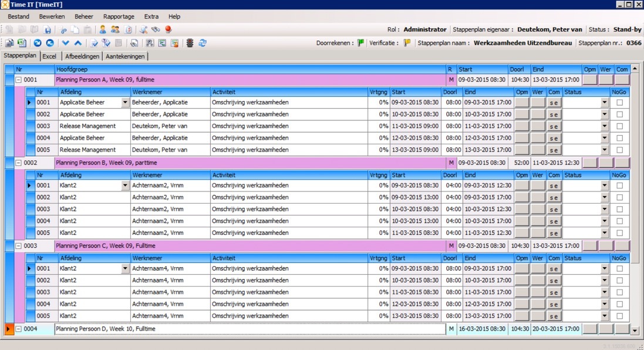This screenshot has height=350, width=644.
Task: Check NoGo box in first row of group 0002
Action: click(x=619, y=186)
